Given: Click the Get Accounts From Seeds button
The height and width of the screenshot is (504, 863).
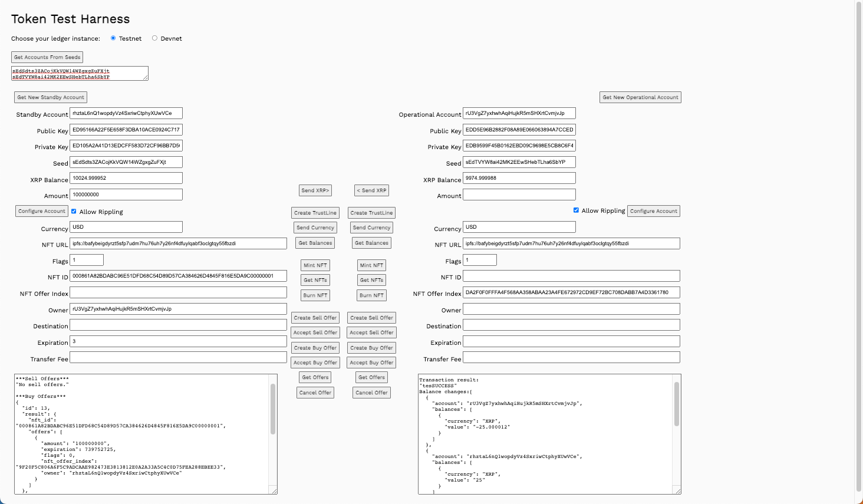Looking at the screenshot, I should click(x=47, y=57).
